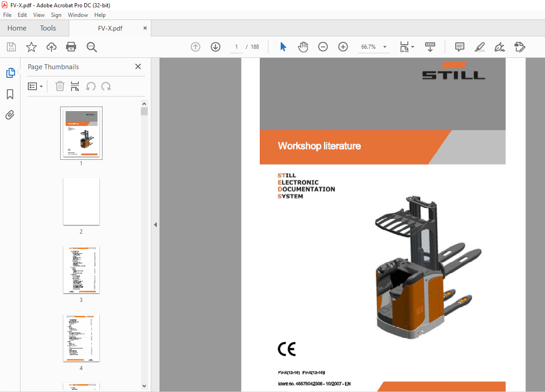
Task: Click the 'Workshop literature' heading text
Action: click(319, 146)
